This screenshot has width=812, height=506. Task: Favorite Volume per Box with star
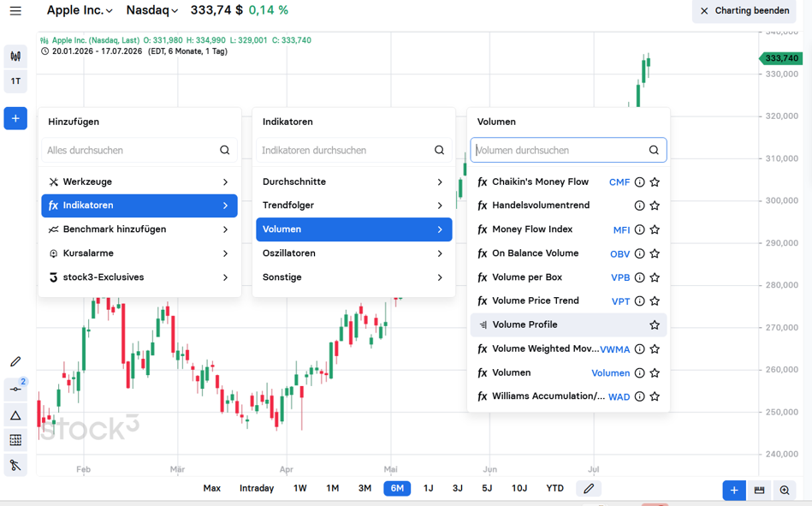click(x=655, y=277)
